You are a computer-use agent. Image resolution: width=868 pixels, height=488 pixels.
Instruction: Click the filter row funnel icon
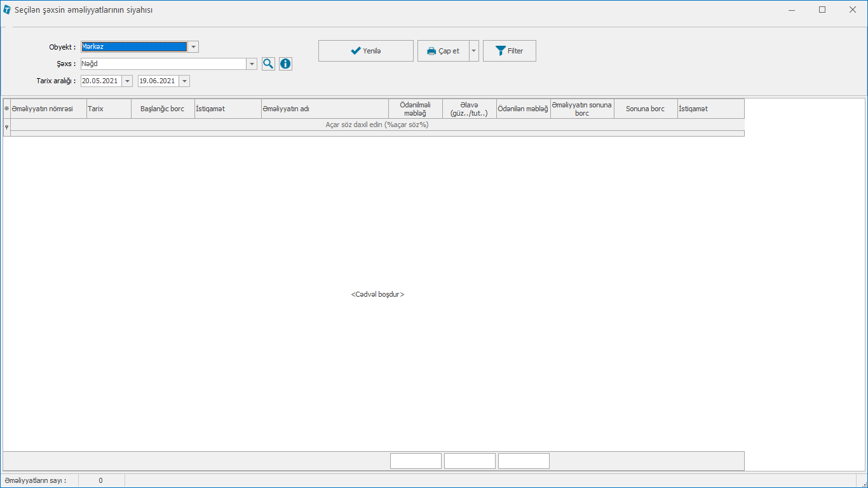pyautogui.click(x=6, y=127)
